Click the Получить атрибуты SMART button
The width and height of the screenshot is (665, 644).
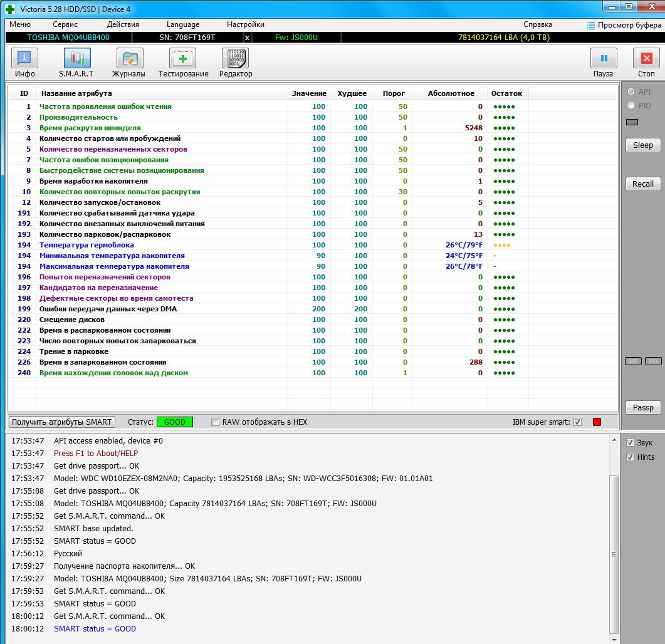62,422
